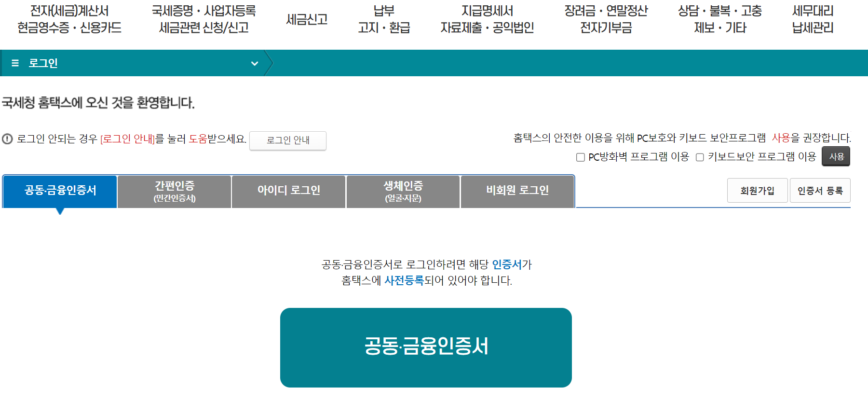Switch to 간편인증 (민간인증서) tab

[175, 191]
